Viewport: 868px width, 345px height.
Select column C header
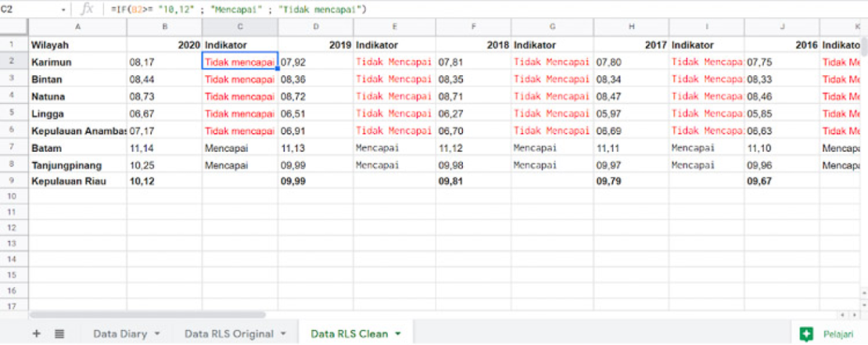click(x=240, y=27)
